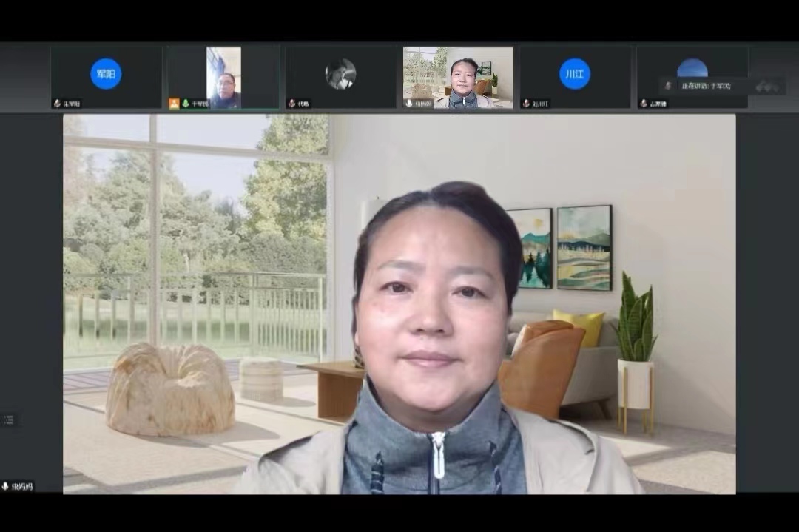Click mic icon on rightmost participant tile

(x=643, y=104)
